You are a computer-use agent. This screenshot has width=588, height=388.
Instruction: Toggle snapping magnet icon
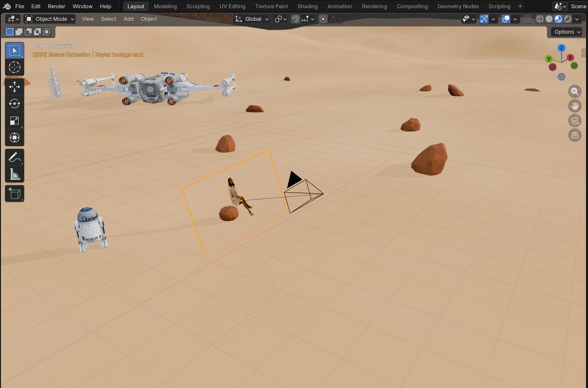pos(295,19)
